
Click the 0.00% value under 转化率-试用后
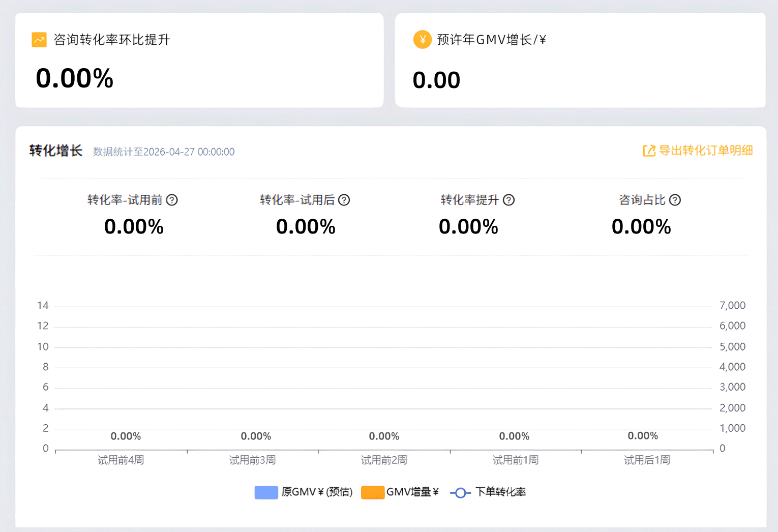(x=306, y=227)
